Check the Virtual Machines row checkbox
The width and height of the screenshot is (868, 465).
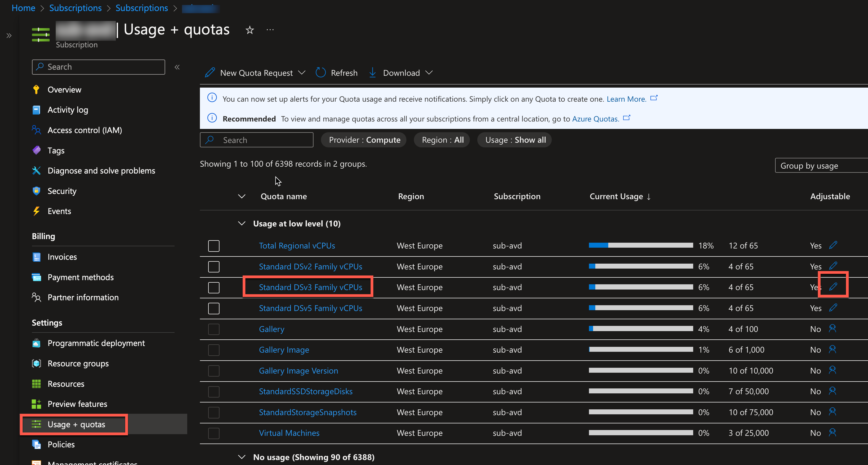[x=214, y=433]
